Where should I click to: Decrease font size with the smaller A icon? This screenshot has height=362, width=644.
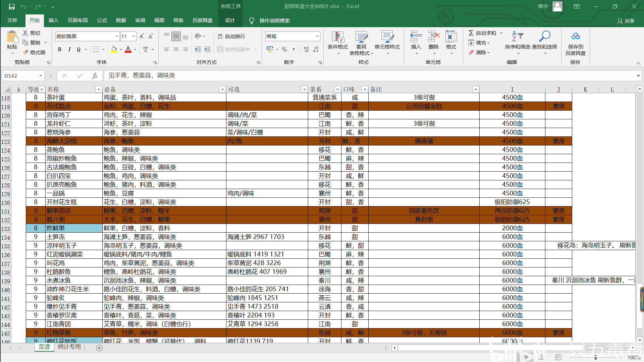pos(151,36)
